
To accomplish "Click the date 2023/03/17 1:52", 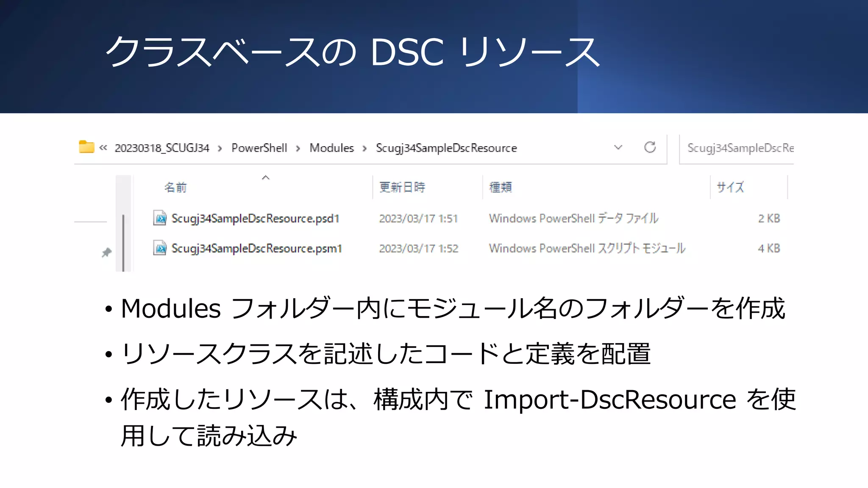I will coord(419,248).
